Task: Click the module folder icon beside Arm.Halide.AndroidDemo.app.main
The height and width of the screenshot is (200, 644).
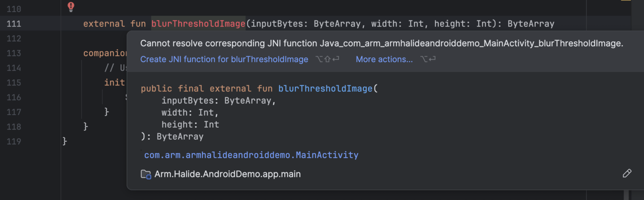Action: 146,174
